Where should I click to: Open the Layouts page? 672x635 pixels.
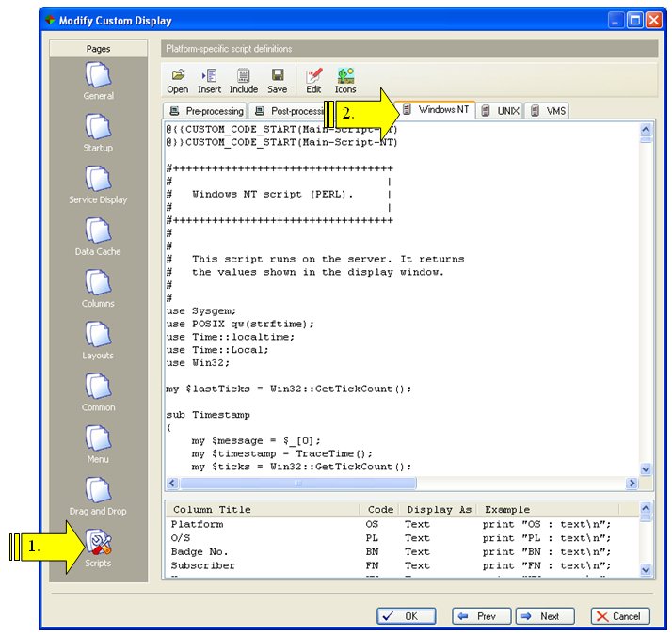(98, 339)
